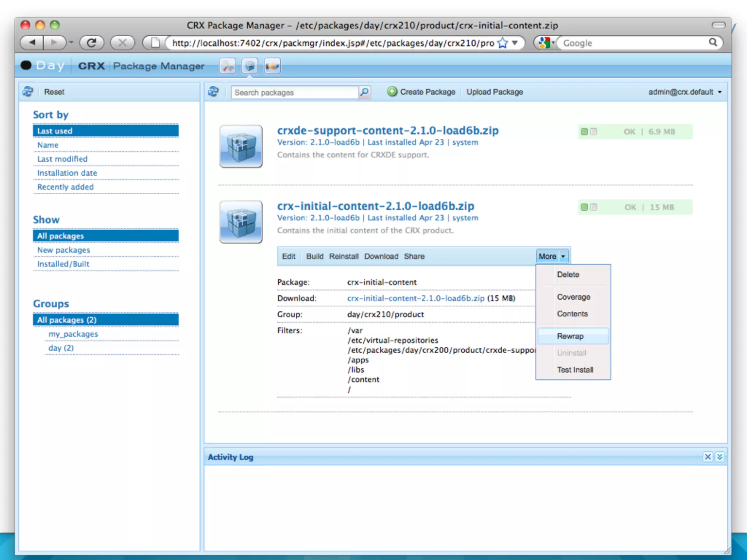Click refresh icon left of Search packages
Viewport: 747px width, 560px height.
pos(213,92)
